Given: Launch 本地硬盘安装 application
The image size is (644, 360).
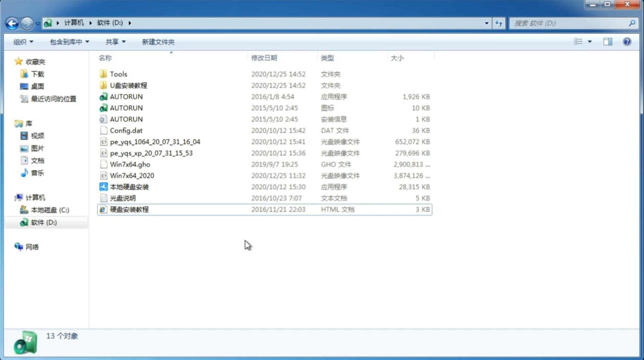Looking at the screenshot, I should pos(129,187).
